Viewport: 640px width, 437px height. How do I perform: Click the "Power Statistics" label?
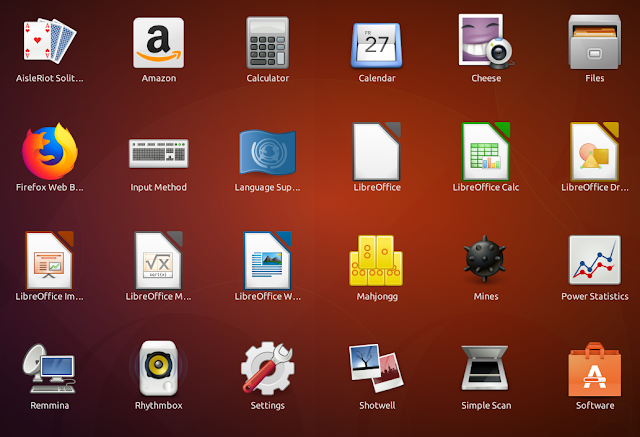[x=595, y=297]
